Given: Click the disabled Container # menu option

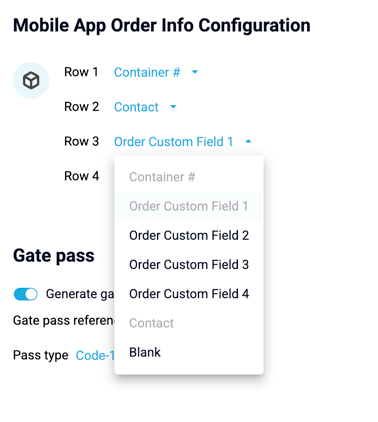Looking at the screenshot, I should [x=189, y=177].
